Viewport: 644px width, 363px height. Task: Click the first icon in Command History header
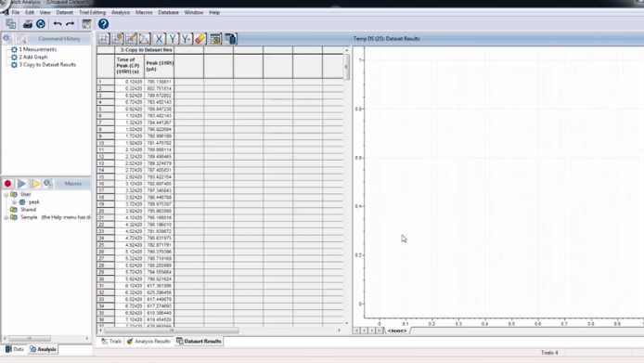click(7, 39)
